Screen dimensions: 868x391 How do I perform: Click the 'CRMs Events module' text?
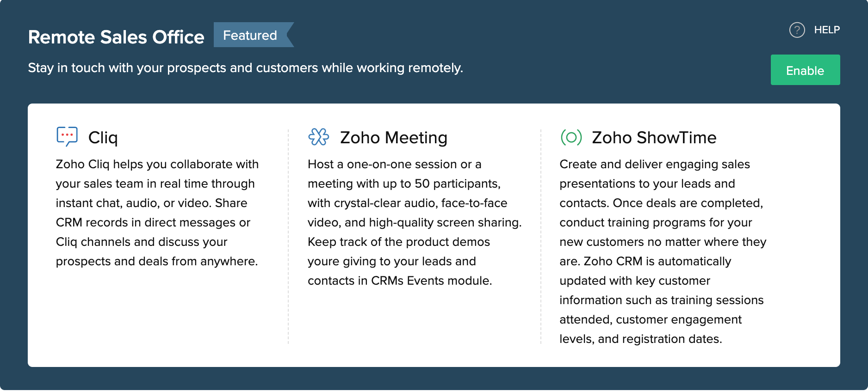431,281
